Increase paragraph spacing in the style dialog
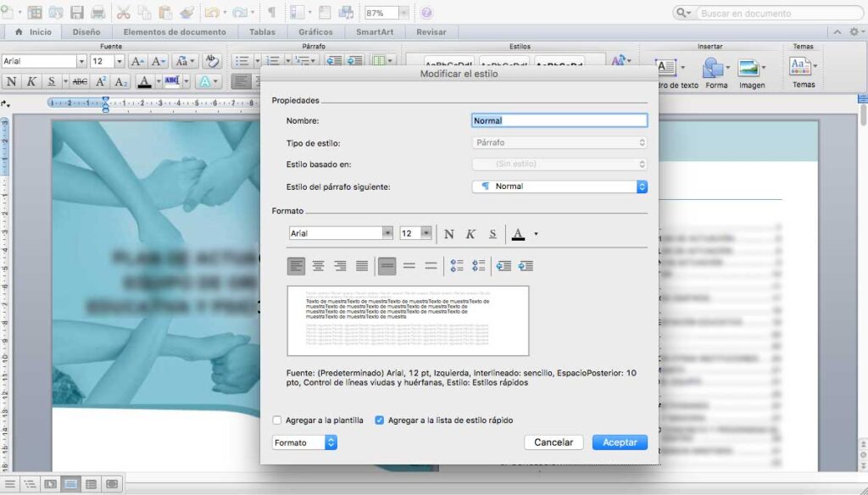The width and height of the screenshot is (868, 495). coord(457,266)
